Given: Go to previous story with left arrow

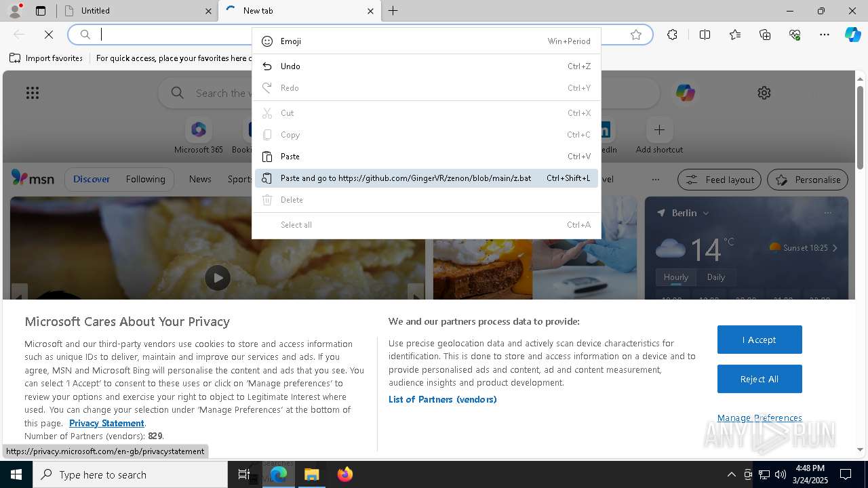Looking at the screenshot, I should click(20, 292).
